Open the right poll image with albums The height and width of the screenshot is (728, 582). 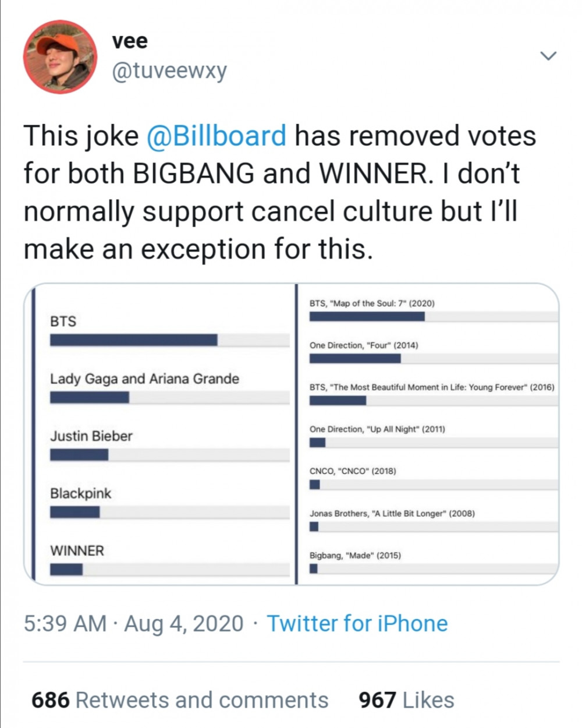click(428, 434)
